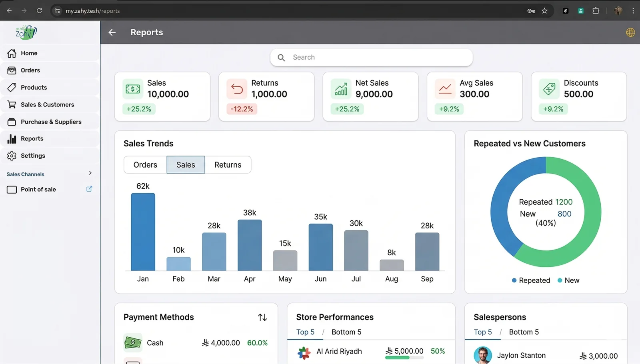Toggle the Repeated legend item
The width and height of the screenshot is (640, 364).
pyautogui.click(x=531, y=280)
